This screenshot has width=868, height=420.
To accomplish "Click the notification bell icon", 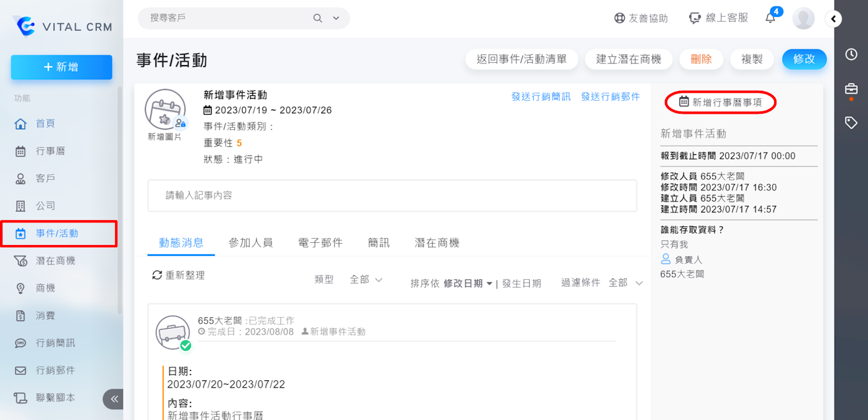I will (x=770, y=18).
